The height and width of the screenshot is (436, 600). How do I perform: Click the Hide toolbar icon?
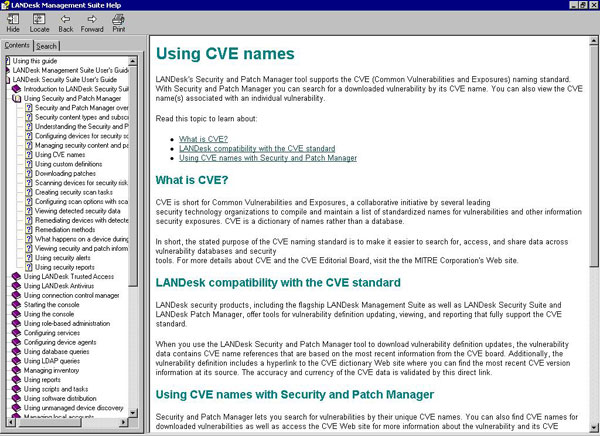[13, 20]
